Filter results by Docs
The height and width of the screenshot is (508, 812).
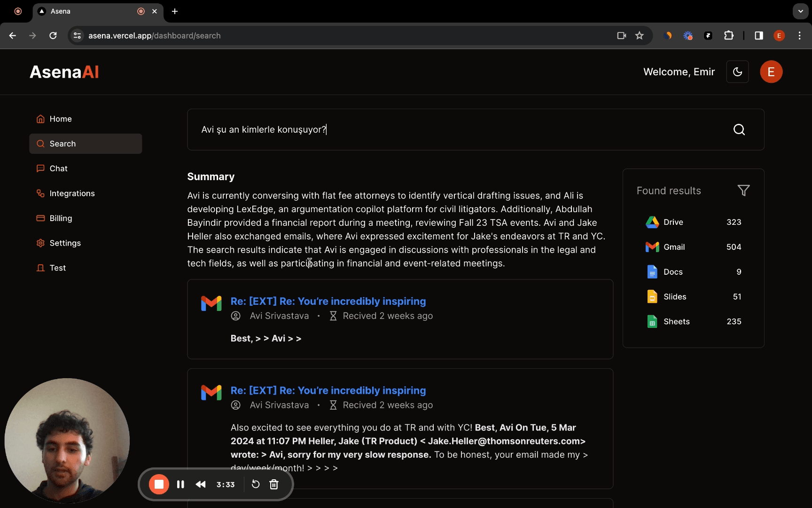point(673,272)
